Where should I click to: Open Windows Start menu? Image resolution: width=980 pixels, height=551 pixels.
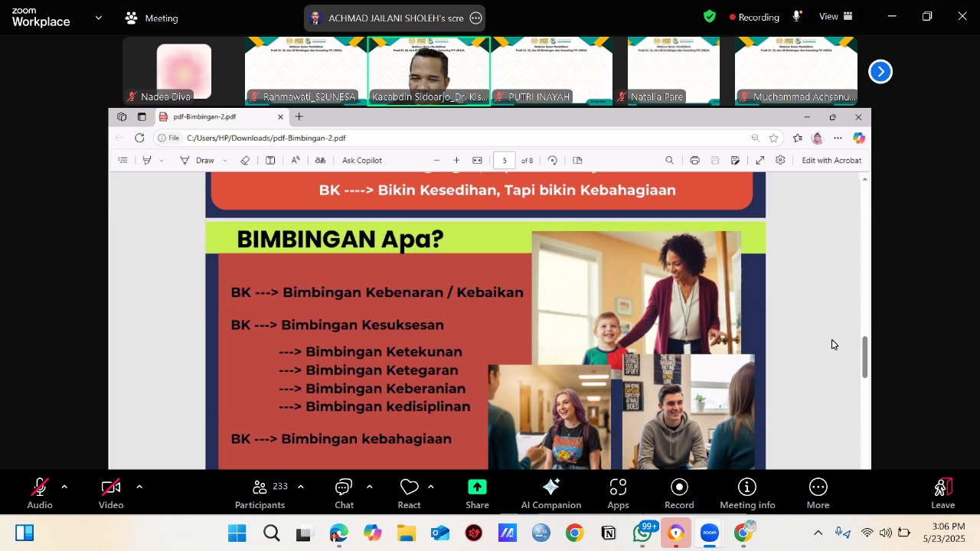coord(237,533)
